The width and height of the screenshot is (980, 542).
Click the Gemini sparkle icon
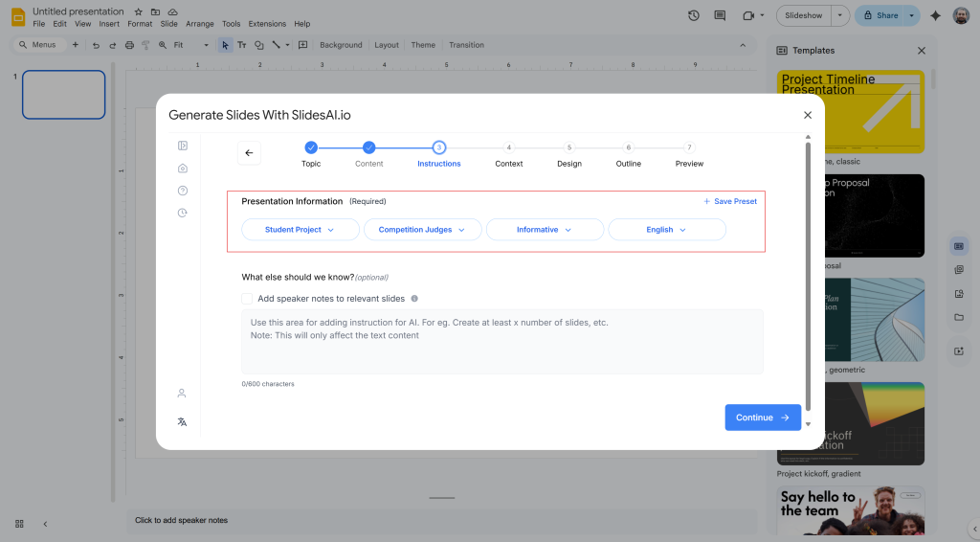[935, 15]
